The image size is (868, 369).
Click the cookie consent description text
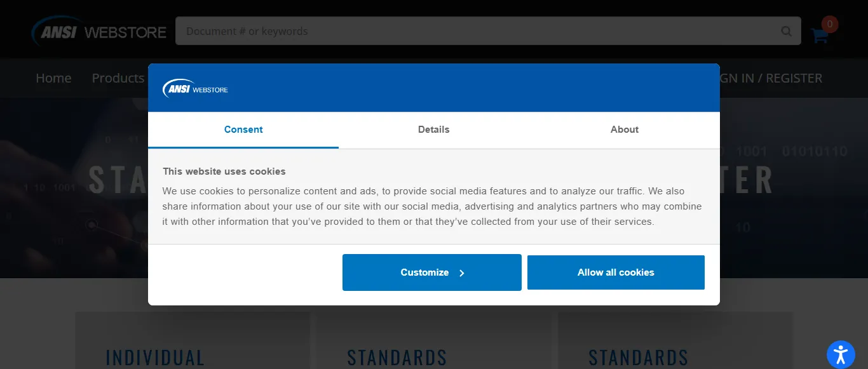tap(432, 206)
